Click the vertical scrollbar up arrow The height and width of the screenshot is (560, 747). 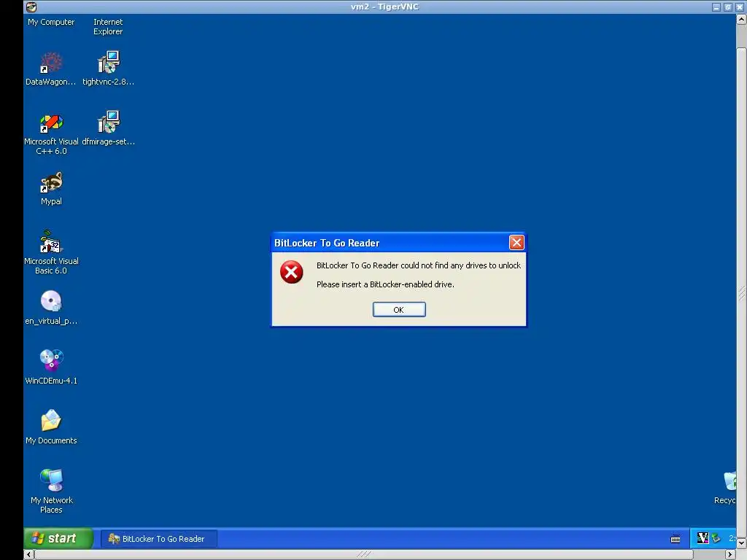[x=741, y=19]
